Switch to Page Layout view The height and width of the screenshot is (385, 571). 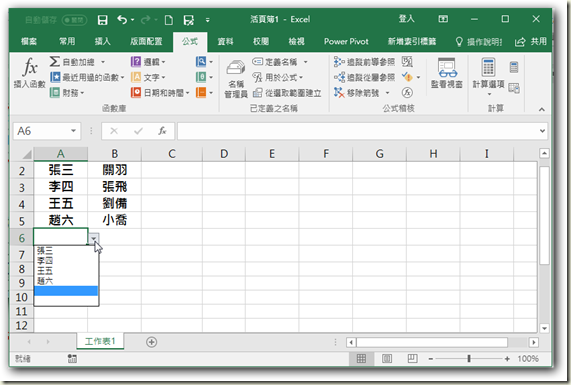387,359
